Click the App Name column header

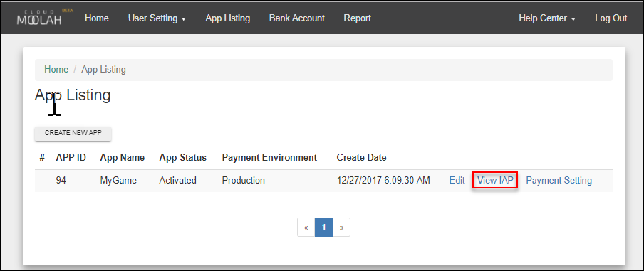tap(123, 158)
